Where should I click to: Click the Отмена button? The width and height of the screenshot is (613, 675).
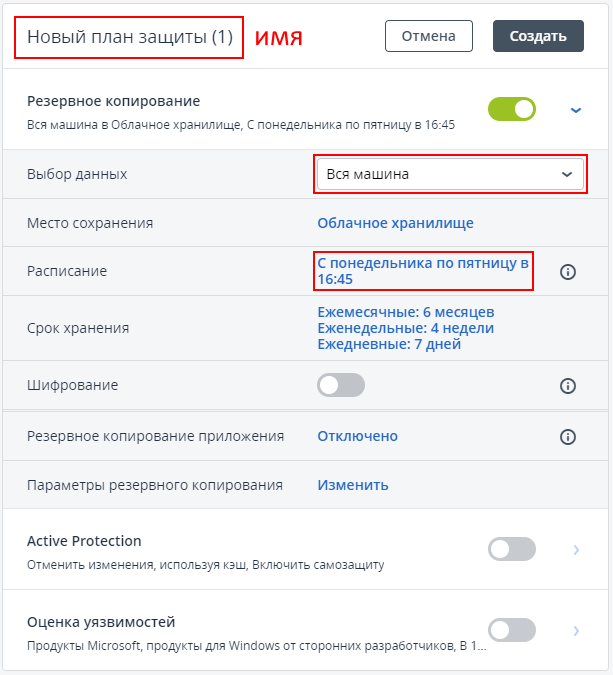pyautogui.click(x=428, y=36)
